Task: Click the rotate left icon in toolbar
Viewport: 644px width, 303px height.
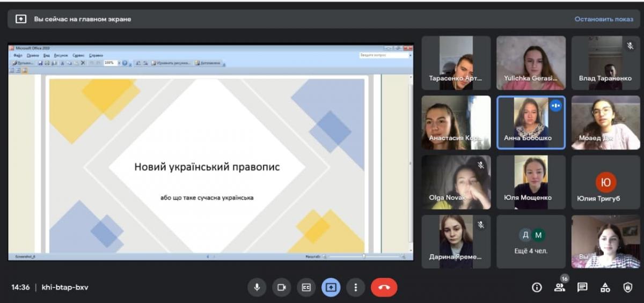Action: point(138,63)
